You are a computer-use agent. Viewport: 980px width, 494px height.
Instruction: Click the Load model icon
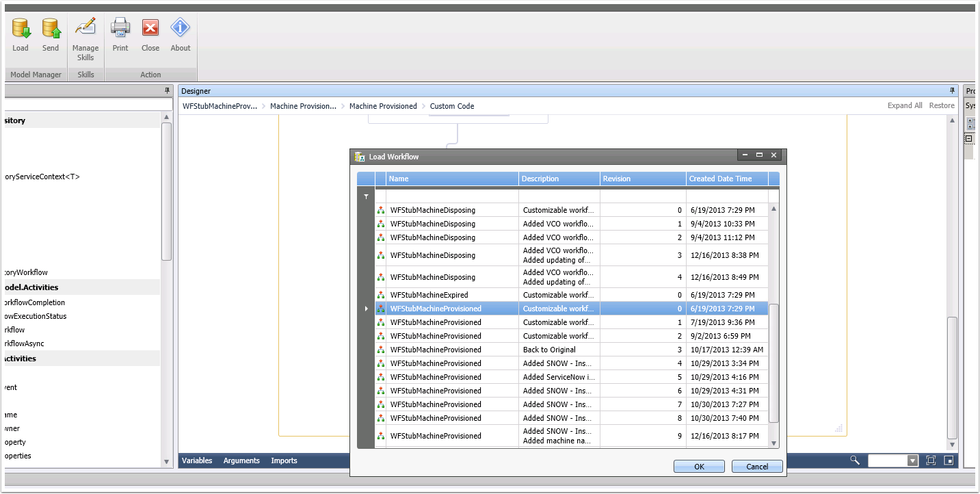click(21, 28)
